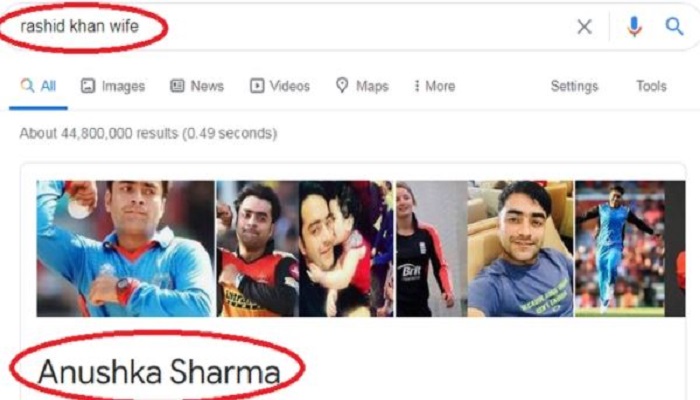The image size is (700, 400).
Task: Open first image of bowler in blue jersey
Action: coord(125,249)
